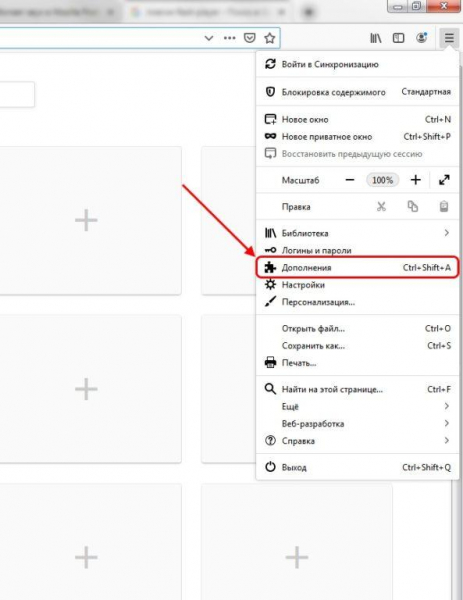Click Открыть файл... menu entry
463x600 pixels.
357,328
